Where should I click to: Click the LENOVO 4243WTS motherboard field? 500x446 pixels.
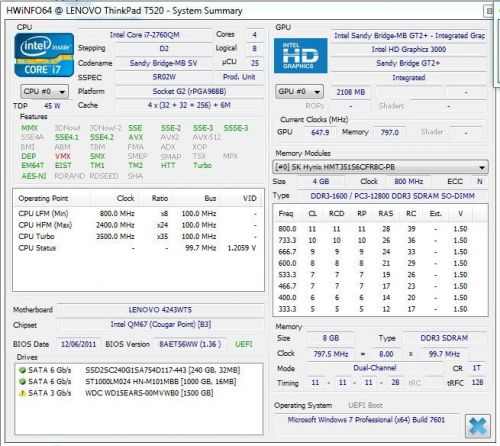pos(160,310)
